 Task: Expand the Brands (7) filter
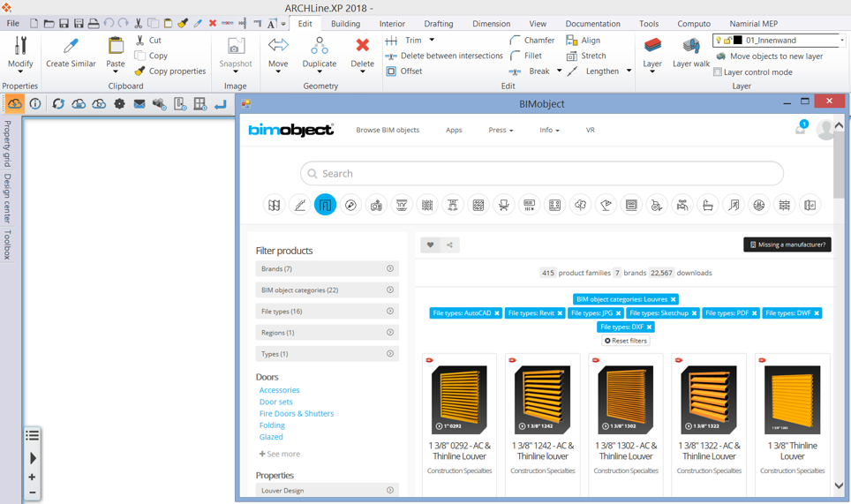pyautogui.click(x=328, y=268)
